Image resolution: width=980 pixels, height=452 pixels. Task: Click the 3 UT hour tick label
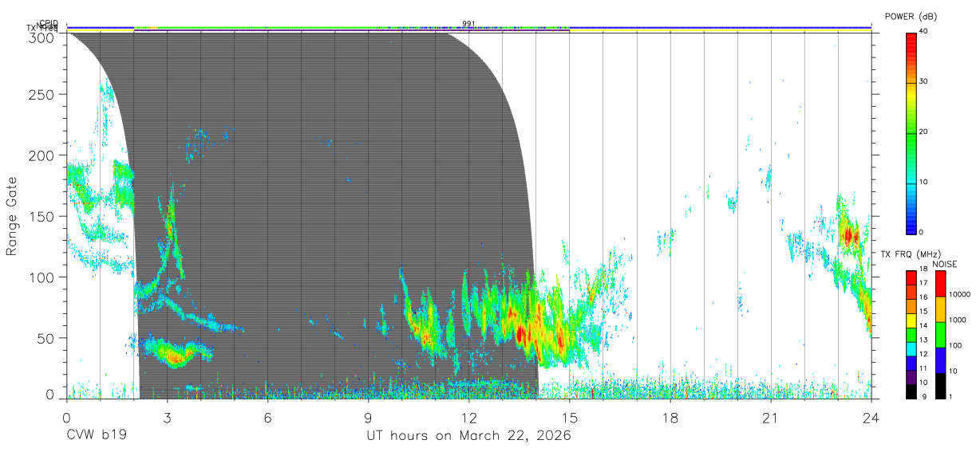point(168,418)
